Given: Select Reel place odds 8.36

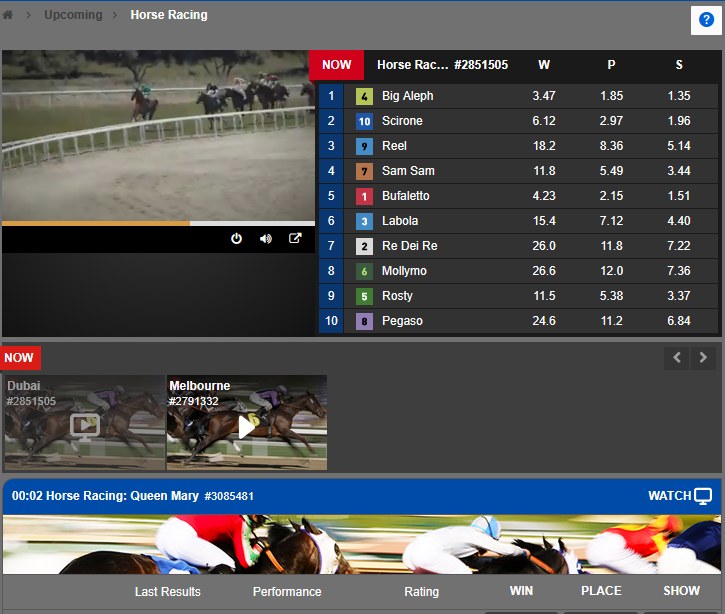Looking at the screenshot, I should pyautogui.click(x=611, y=146).
